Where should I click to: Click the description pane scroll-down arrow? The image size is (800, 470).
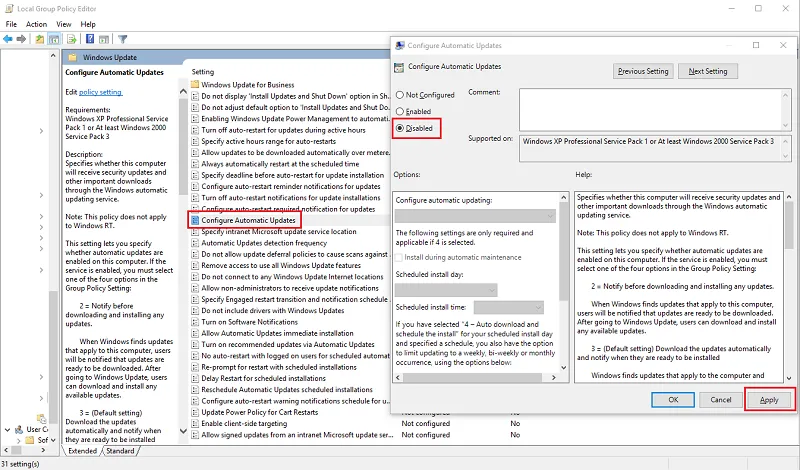click(x=183, y=431)
